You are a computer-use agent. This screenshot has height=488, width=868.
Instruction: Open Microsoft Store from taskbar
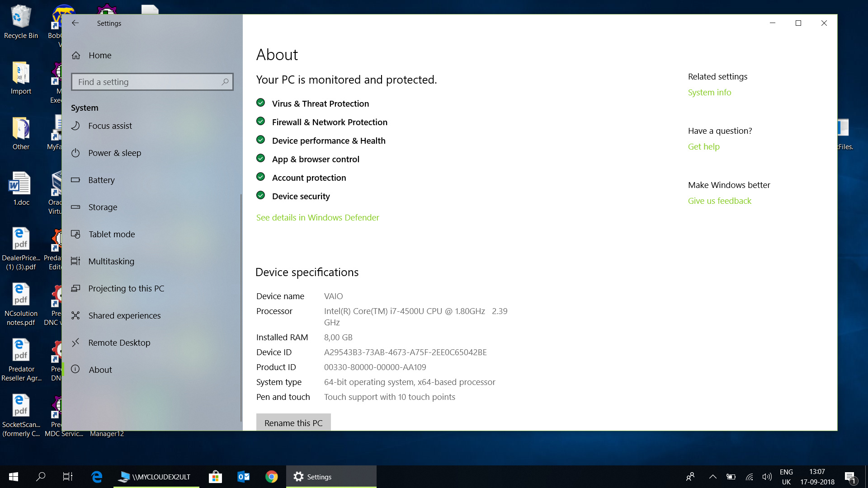[x=215, y=477]
